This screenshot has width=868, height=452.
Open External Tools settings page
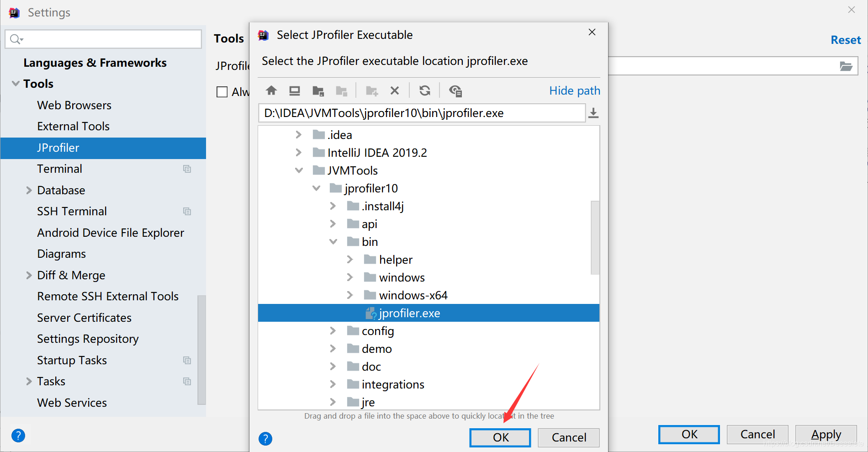pyautogui.click(x=73, y=126)
